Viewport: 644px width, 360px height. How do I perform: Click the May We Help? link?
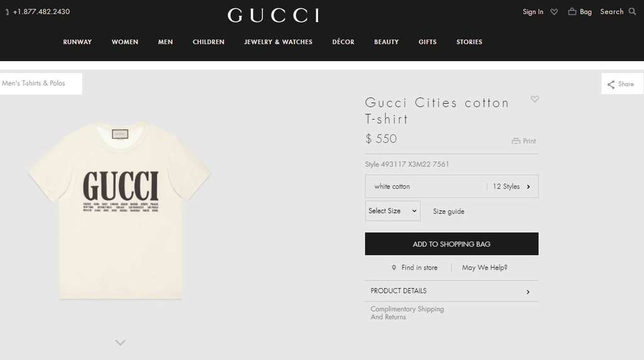click(x=484, y=267)
